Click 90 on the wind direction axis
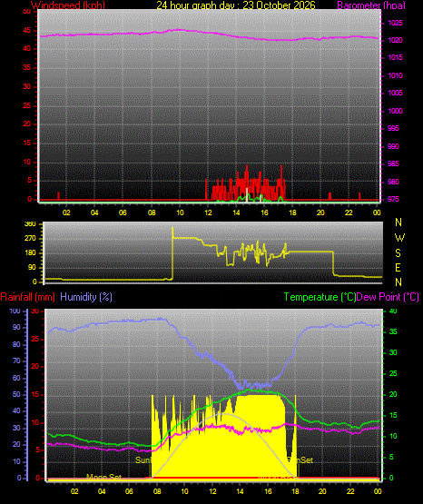 (32, 267)
